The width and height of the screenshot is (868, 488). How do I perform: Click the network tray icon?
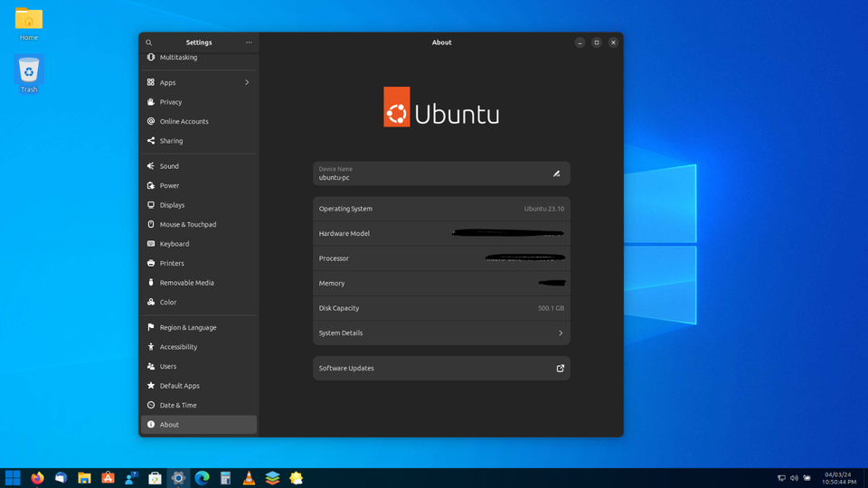tap(781, 478)
